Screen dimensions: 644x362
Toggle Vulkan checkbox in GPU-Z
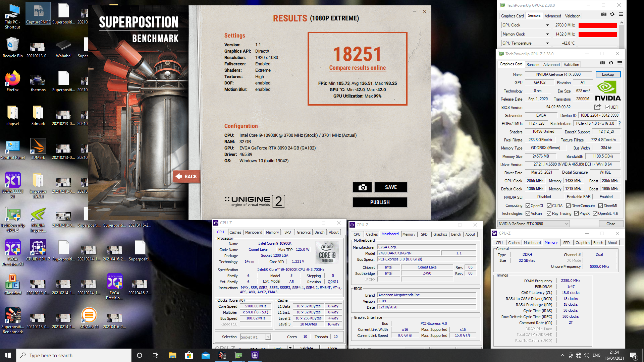coord(528,214)
